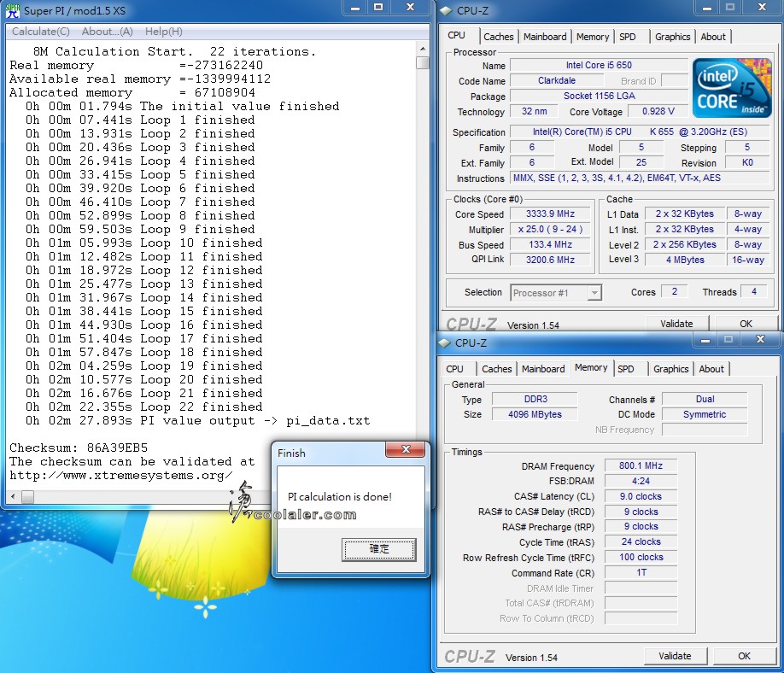Screen dimensions: 784x673
Task: Expand the Processor #1 selection dropdown
Action: pos(594,292)
